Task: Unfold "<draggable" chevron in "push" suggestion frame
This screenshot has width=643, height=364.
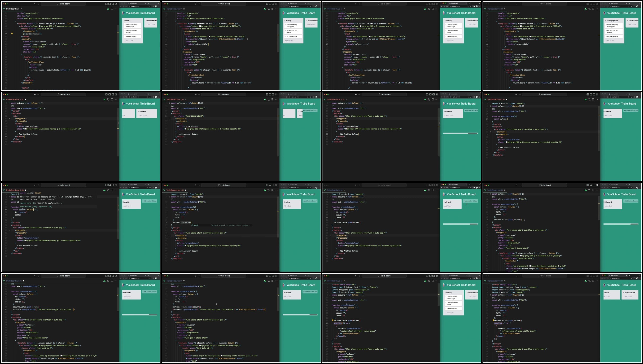Action: (170, 235)
